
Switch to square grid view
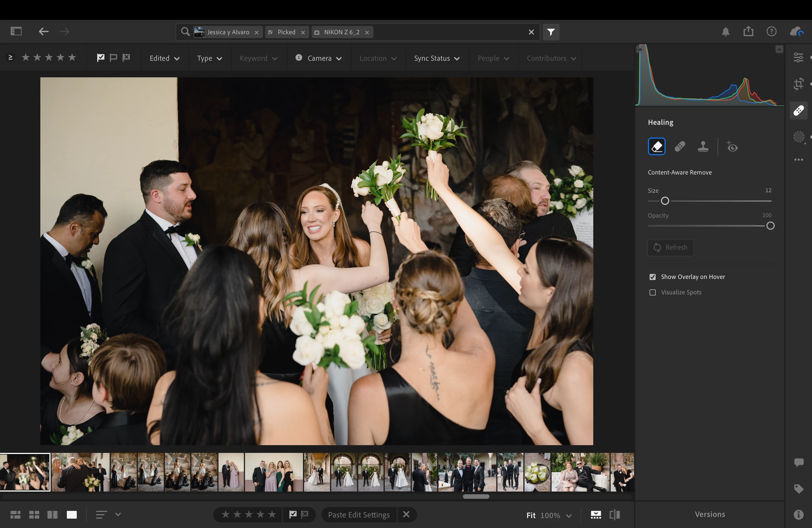pyautogui.click(x=34, y=515)
